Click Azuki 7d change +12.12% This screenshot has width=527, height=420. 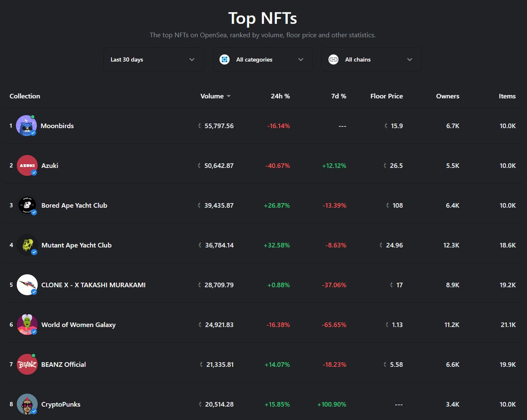(334, 165)
